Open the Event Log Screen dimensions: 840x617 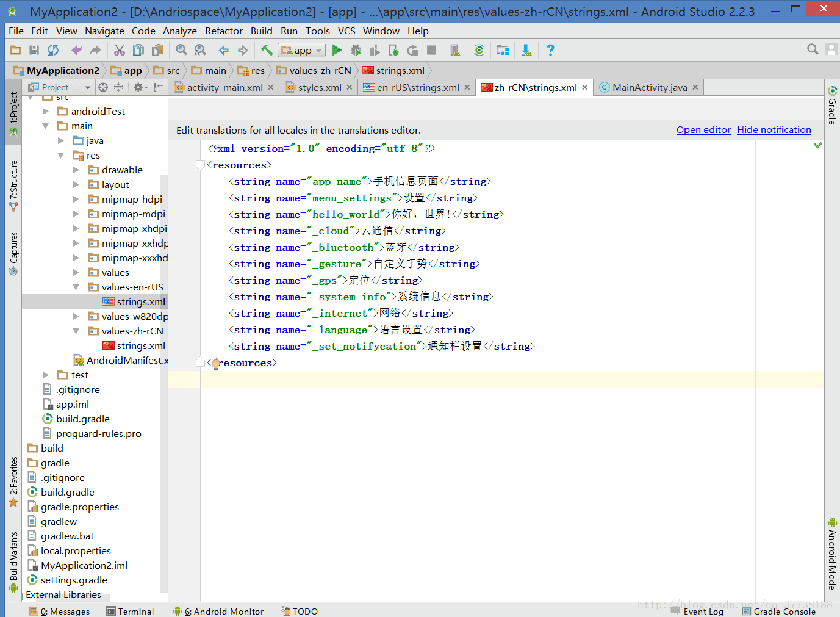point(697,611)
